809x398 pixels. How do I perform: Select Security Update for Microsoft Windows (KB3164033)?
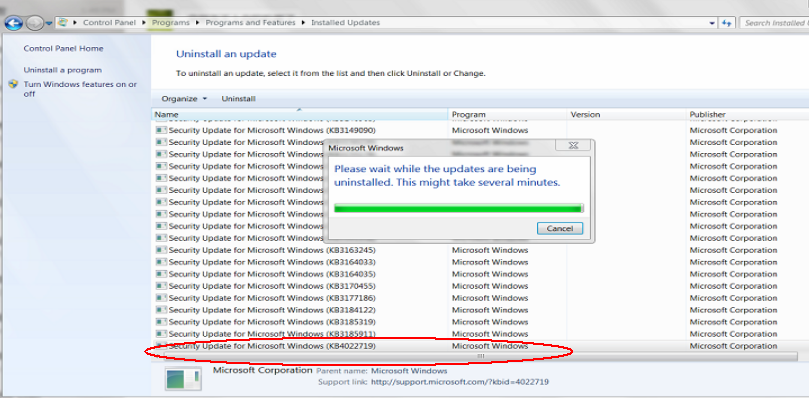(x=272, y=262)
